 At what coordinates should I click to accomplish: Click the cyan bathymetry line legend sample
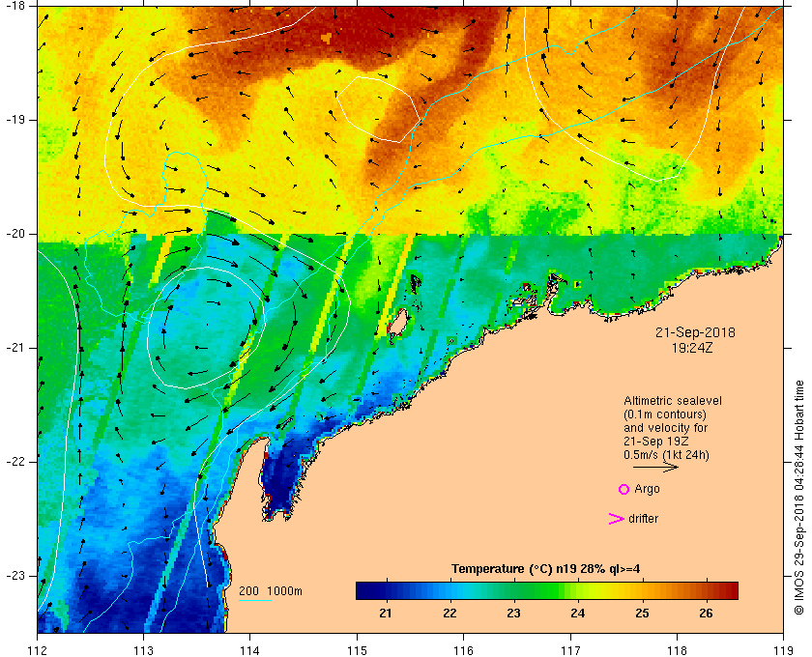[x=255, y=601]
